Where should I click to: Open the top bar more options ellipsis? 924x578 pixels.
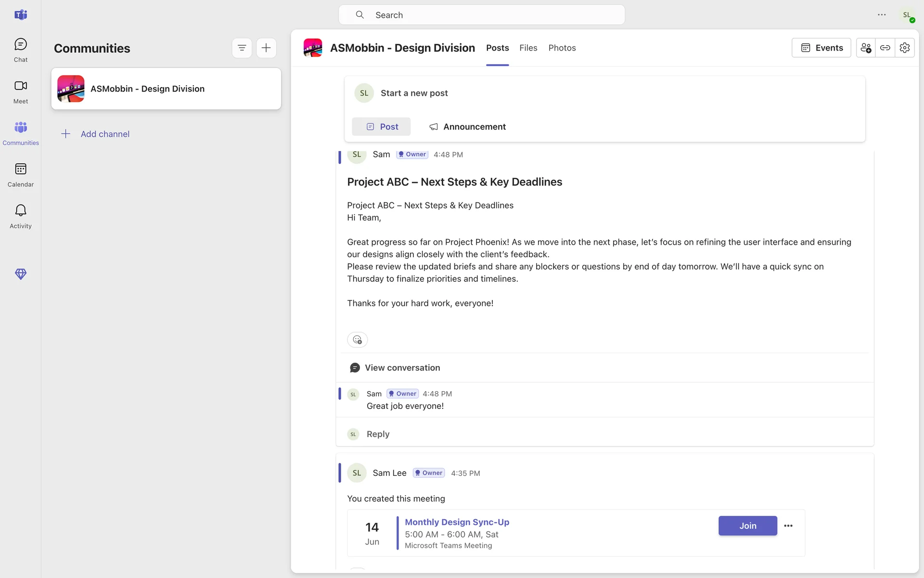coord(882,15)
